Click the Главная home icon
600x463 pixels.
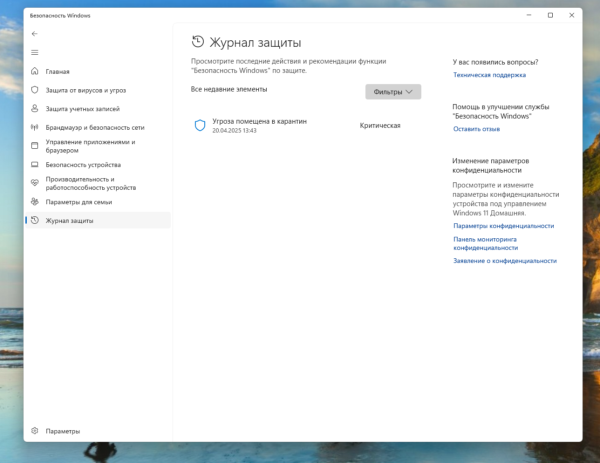(34, 71)
